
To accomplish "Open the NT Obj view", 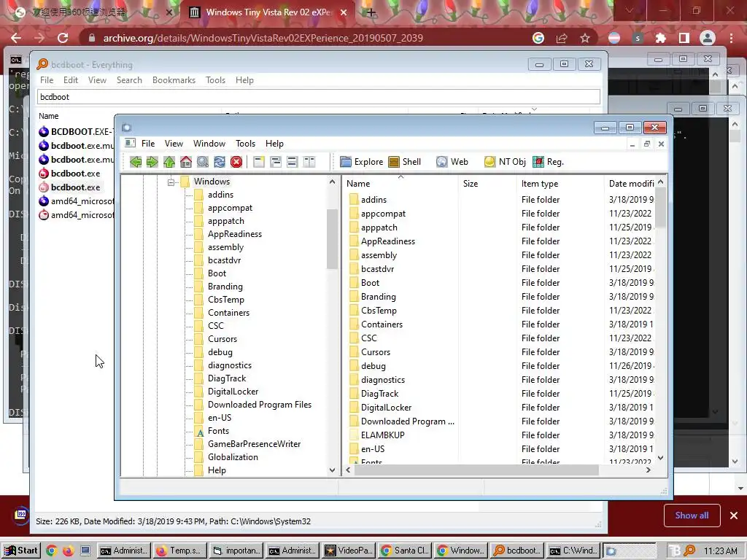I will pos(505,162).
